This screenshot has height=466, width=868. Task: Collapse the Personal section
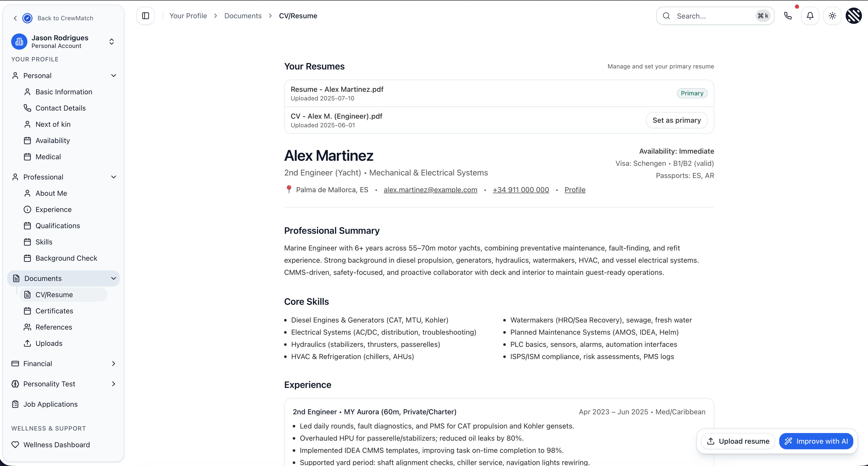114,76
